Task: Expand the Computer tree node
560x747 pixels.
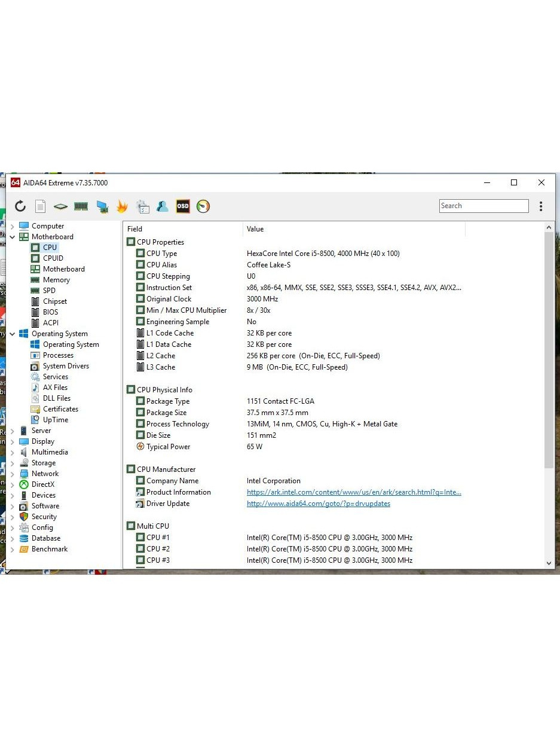Action: [12, 227]
